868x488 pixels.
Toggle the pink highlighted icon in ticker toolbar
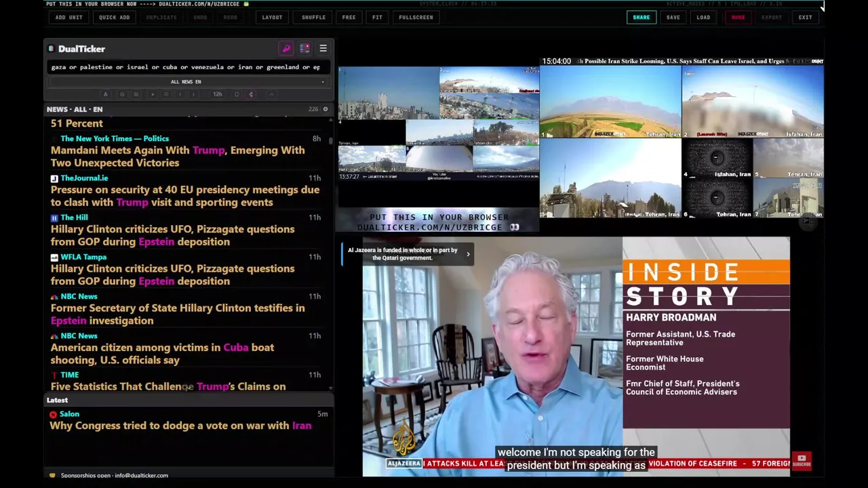[x=251, y=94]
